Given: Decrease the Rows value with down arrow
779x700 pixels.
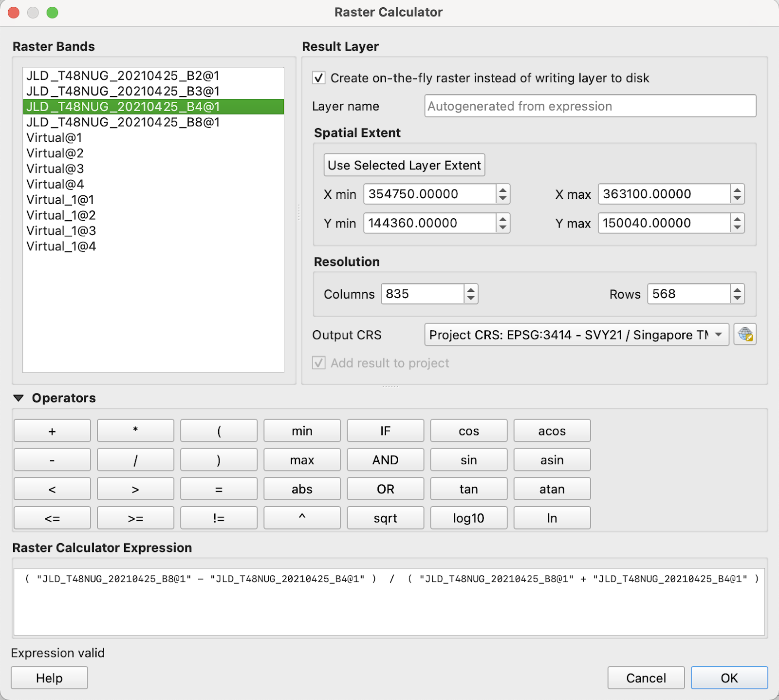Looking at the screenshot, I should [738, 298].
